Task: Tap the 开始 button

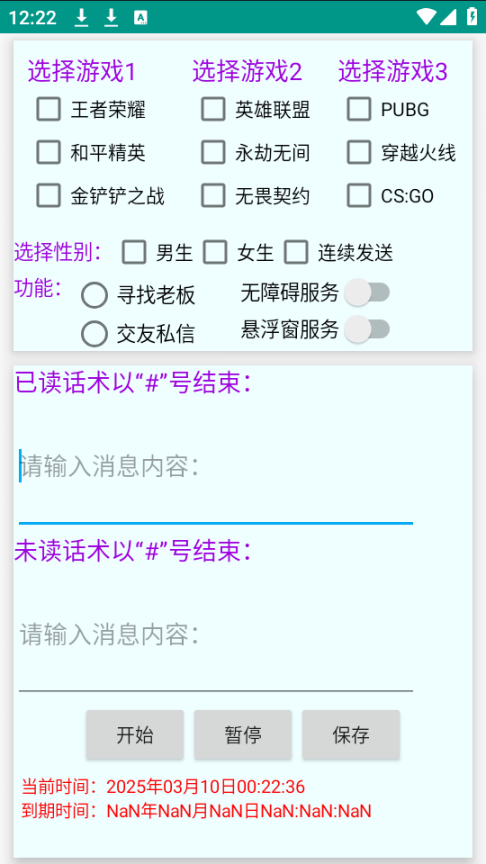Action: [134, 735]
